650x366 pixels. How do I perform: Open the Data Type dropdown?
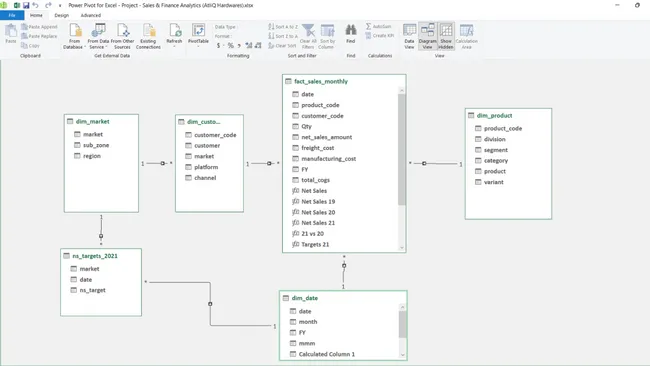[x=226, y=27]
